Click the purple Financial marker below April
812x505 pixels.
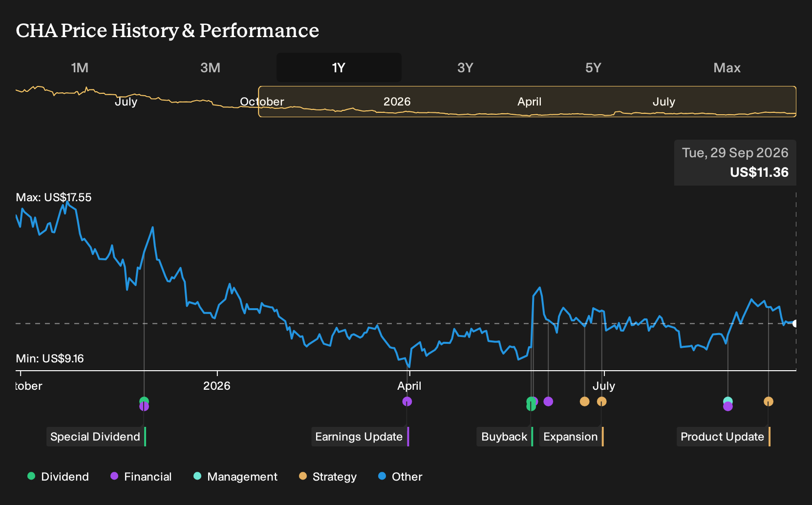(407, 401)
